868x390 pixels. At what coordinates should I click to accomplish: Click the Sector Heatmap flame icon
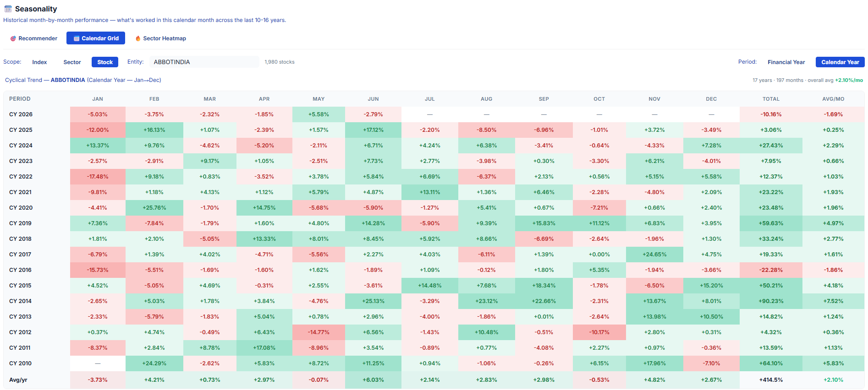pyautogui.click(x=138, y=38)
